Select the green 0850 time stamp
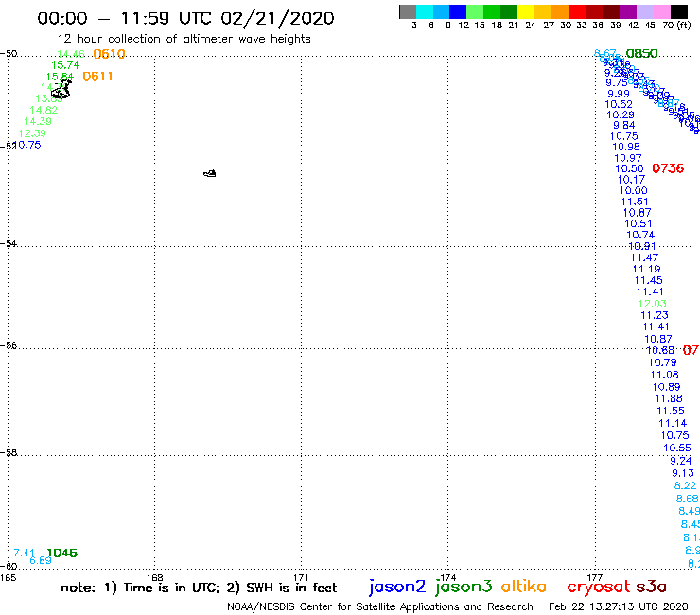Image resolution: width=700 pixels, height=615 pixels. pos(641,54)
